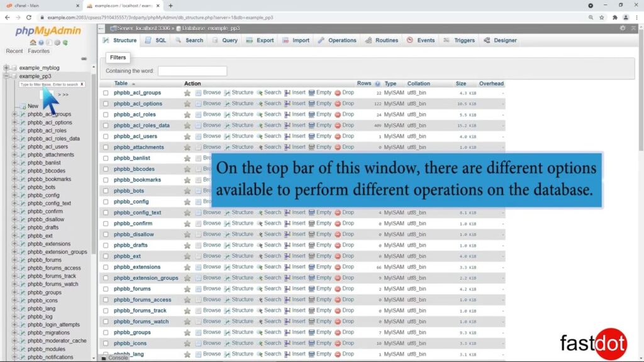Expand the example_myblog database node
This screenshot has height=362, width=644.
[x=6, y=67]
